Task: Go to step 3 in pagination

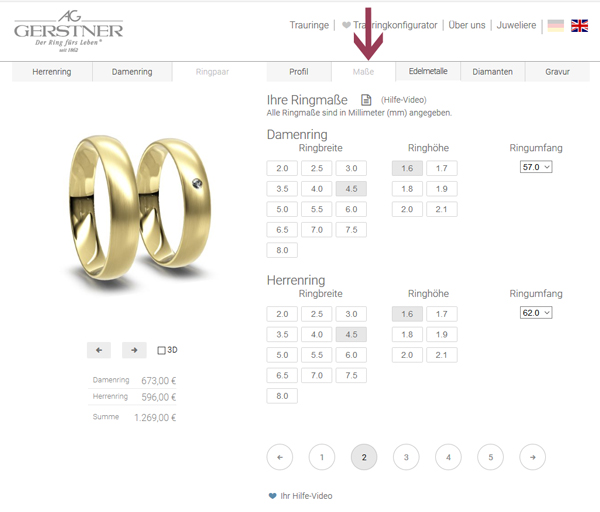Action: click(x=406, y=457)
